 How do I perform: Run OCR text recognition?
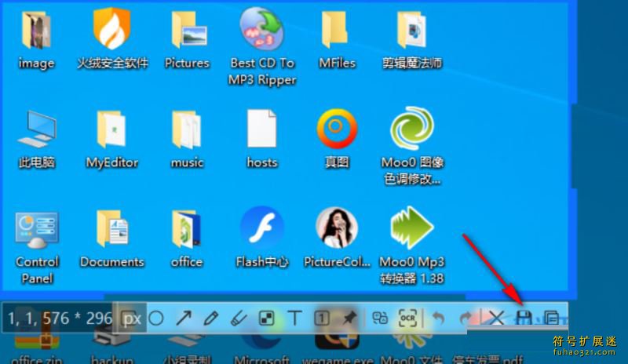click(408, 318)
